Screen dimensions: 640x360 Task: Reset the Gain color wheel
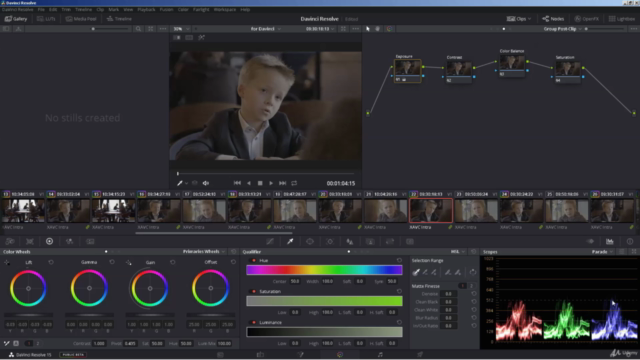pos(173,262)
